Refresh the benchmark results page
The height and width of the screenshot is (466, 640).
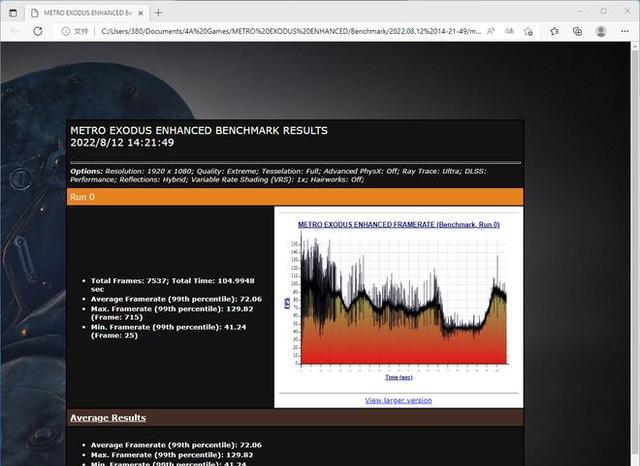click(38, 31)
